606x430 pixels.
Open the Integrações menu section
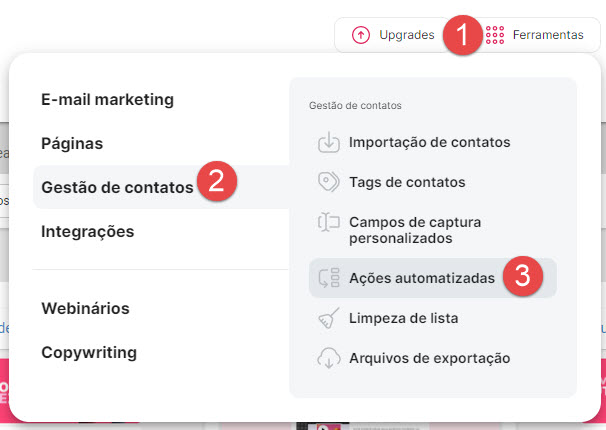87,231
